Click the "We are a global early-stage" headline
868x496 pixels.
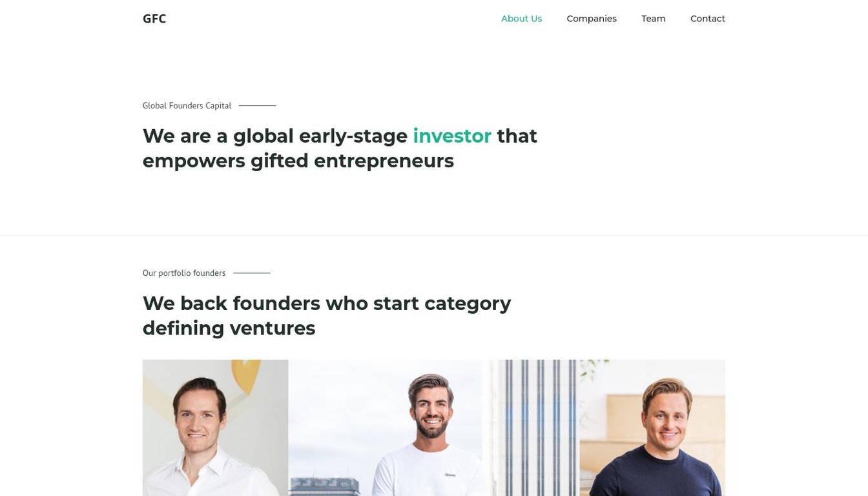pyautogui.click(x=275, y=136)
